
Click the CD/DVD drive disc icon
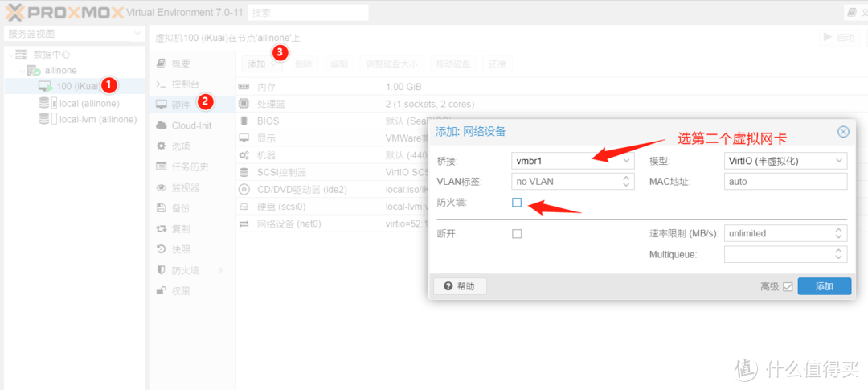point(244,190)
